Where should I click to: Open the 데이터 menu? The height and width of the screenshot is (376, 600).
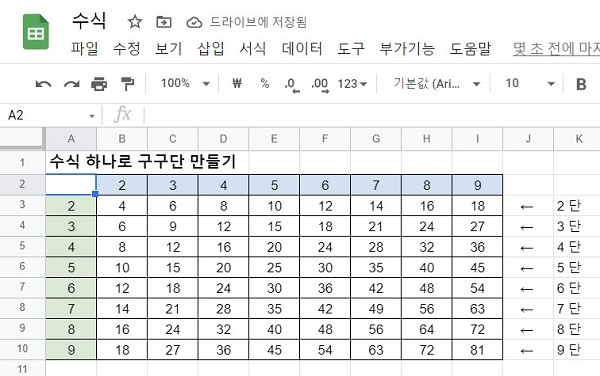302,49
